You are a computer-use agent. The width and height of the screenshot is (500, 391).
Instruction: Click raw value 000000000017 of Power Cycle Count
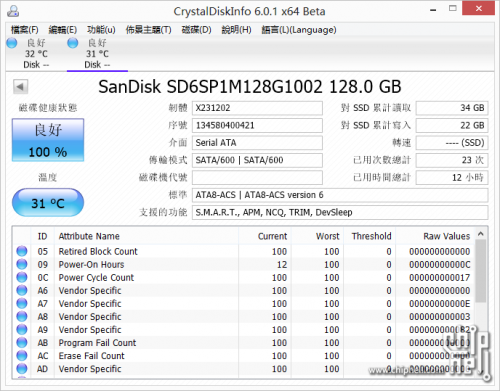pos(440,278)
